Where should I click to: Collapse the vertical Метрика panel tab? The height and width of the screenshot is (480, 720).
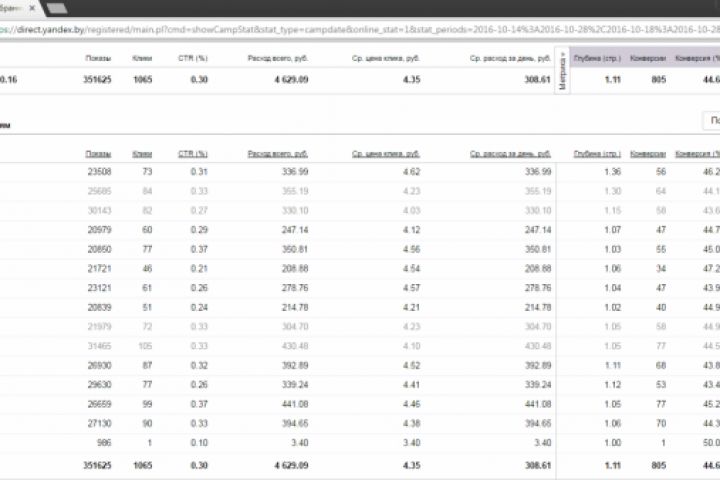562,71
